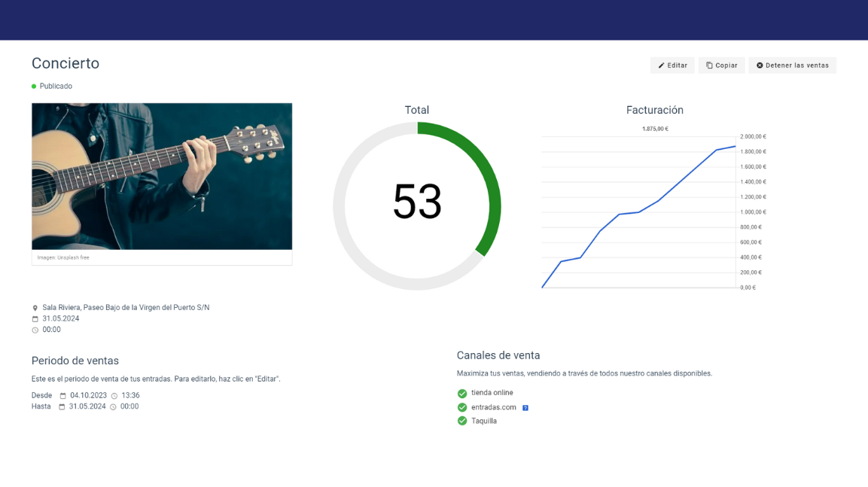
Task: Click the blue help icon next to entradas.com
Action: tap(525, 408)
